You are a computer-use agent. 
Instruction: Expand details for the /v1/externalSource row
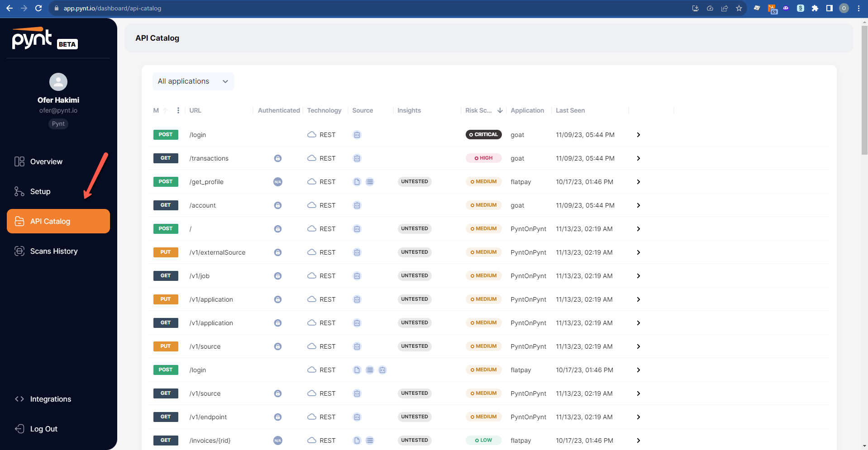[638, 252]
